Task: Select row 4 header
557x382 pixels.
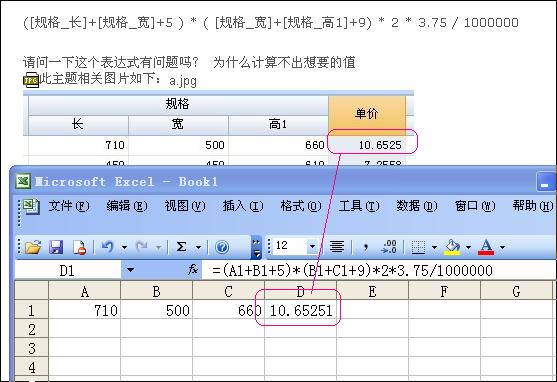Action: point(31,367)
